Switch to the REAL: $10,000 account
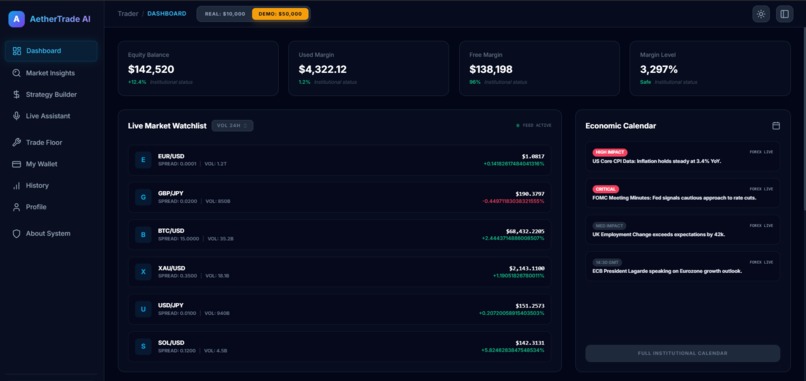 point(225,14)
